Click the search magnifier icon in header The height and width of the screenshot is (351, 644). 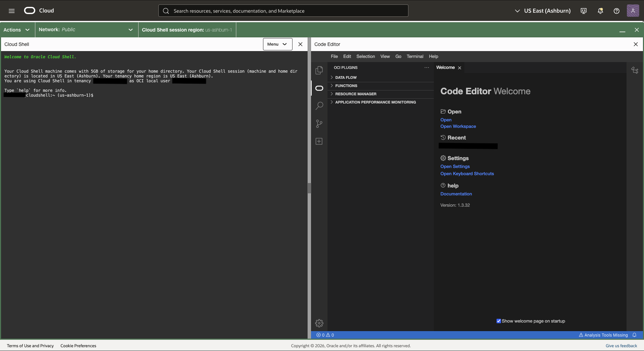[x=166, y=11]
